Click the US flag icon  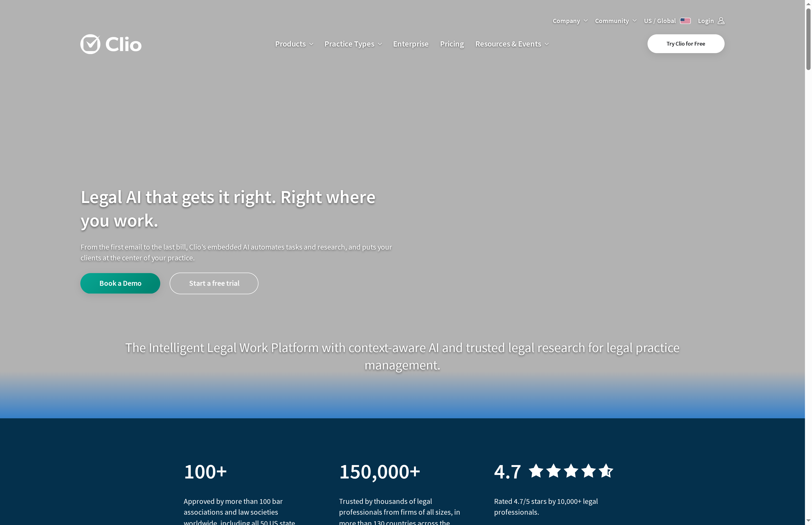click(685, 20)
